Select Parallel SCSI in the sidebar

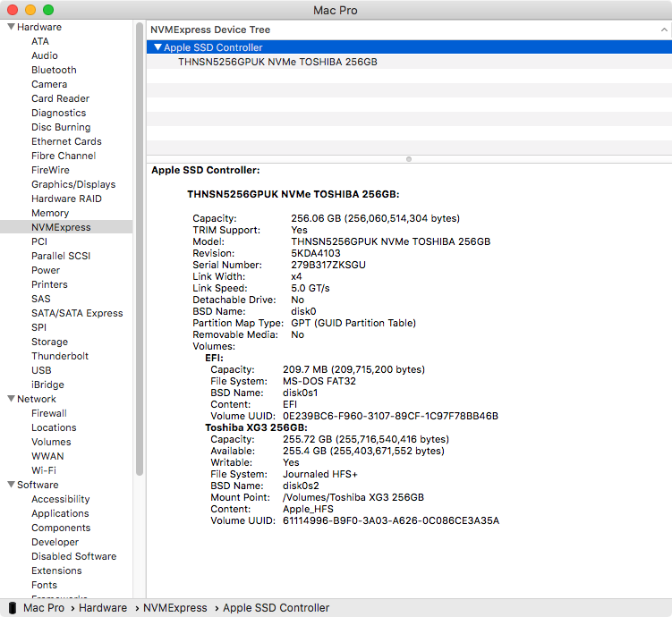(61, 256)
